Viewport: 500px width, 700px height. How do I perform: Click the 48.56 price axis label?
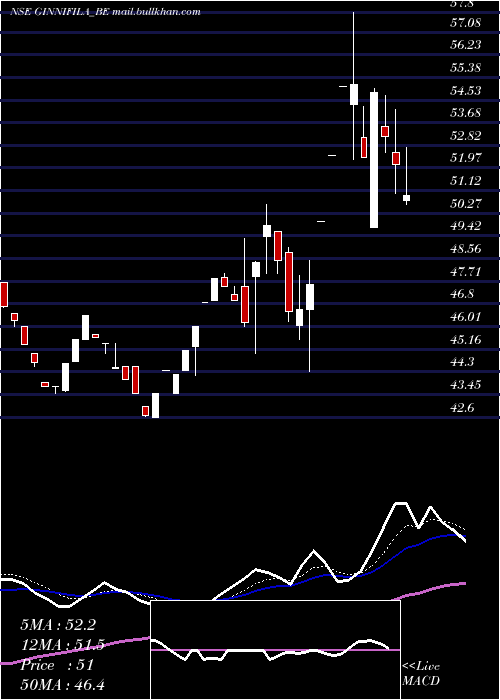click(466, 249)
